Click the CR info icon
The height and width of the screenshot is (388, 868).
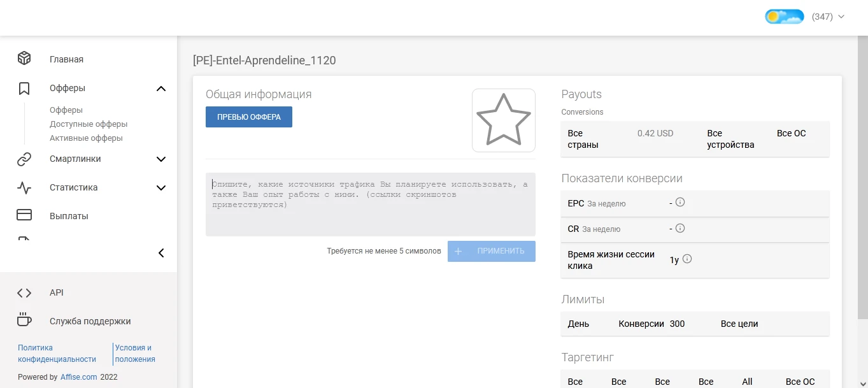click(680, 228)
